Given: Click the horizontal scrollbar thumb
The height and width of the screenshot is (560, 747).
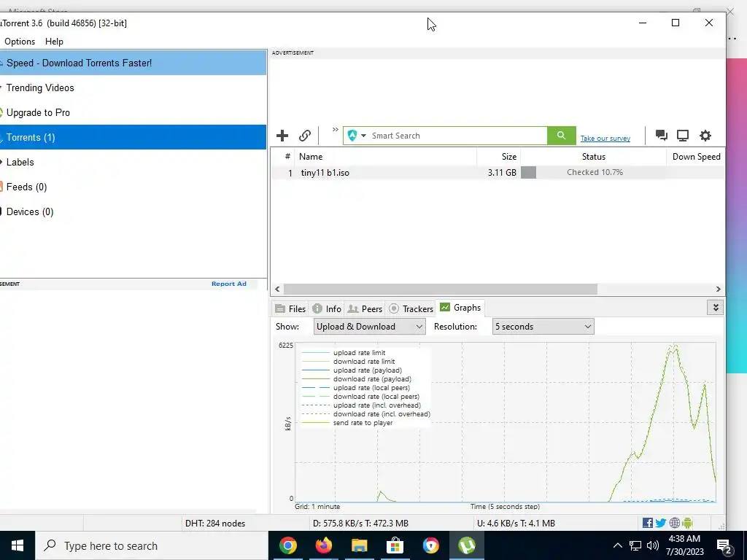Looking at the screenshot, I should pyautogui.click(x=440, y=289).
